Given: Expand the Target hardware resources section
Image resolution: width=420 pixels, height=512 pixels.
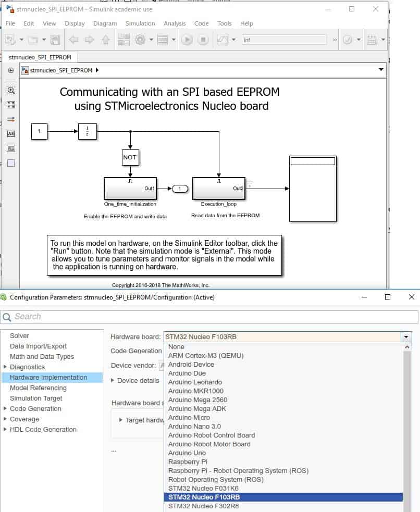Looking at the screenshot, I should (120, 420).
